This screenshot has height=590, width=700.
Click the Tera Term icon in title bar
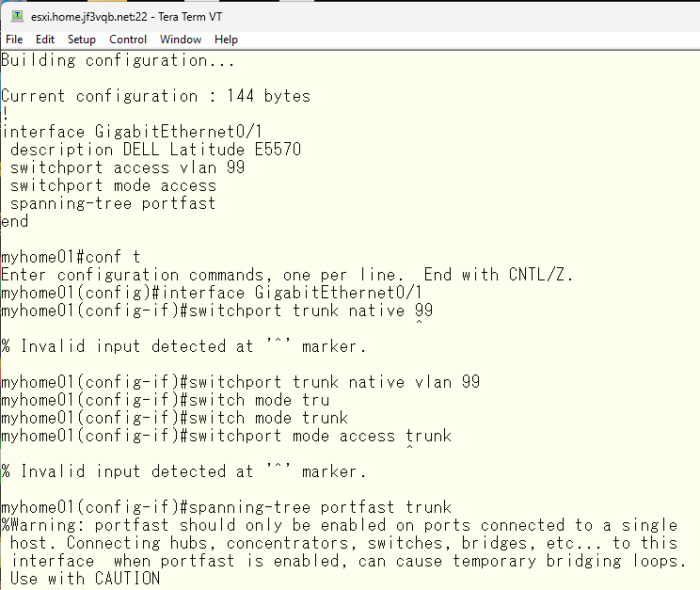pos(18,16)
